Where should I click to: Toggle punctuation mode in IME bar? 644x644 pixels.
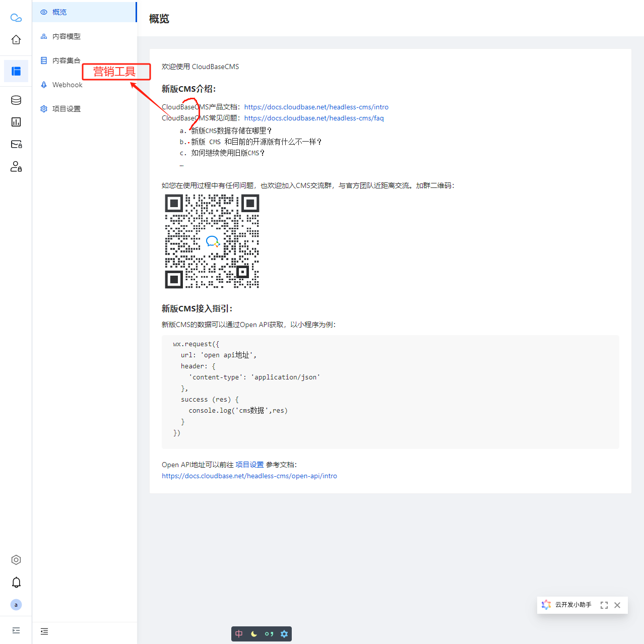coord(269,634)
